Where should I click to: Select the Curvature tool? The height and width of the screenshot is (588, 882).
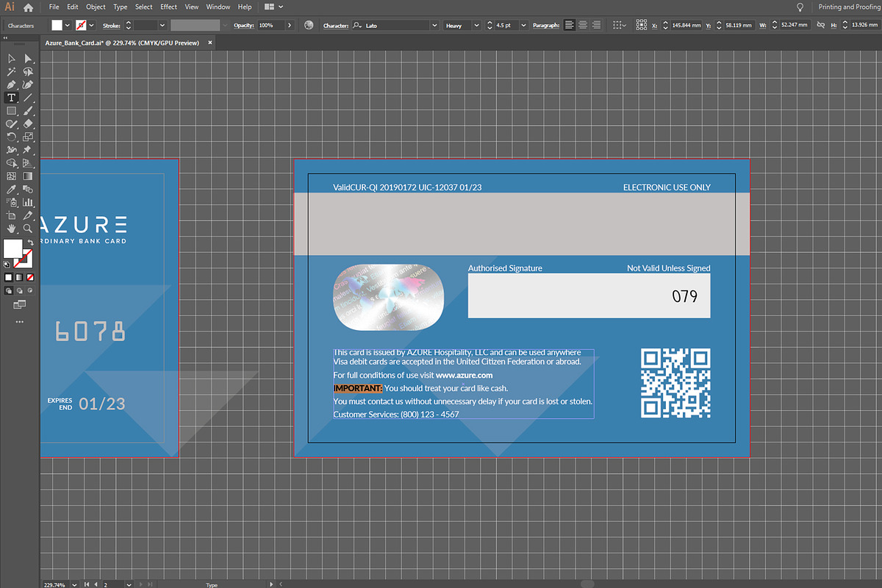pyautogui.click(x=28, y=85)
